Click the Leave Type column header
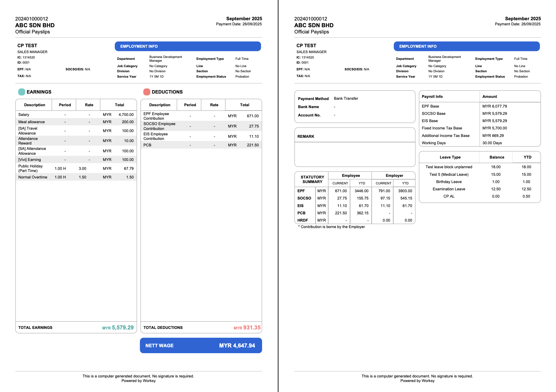 tap(450, 157)
